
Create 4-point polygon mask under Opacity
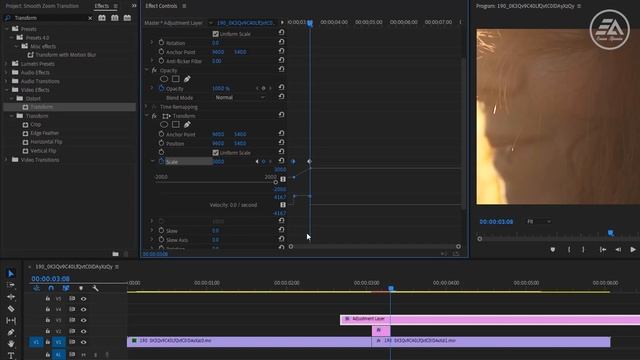176,79
